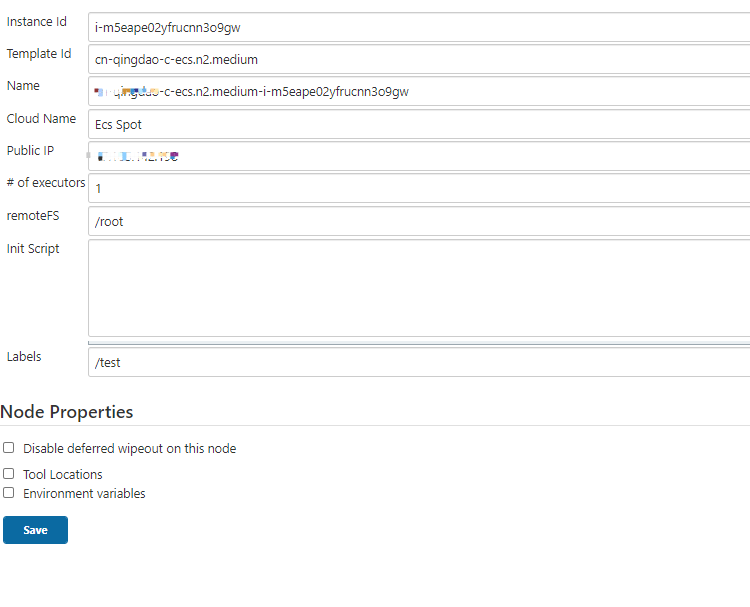The height and width of the screenshot is (607, 750).
Task: Focus the Public IP input field
Action: tap(419, 156)
